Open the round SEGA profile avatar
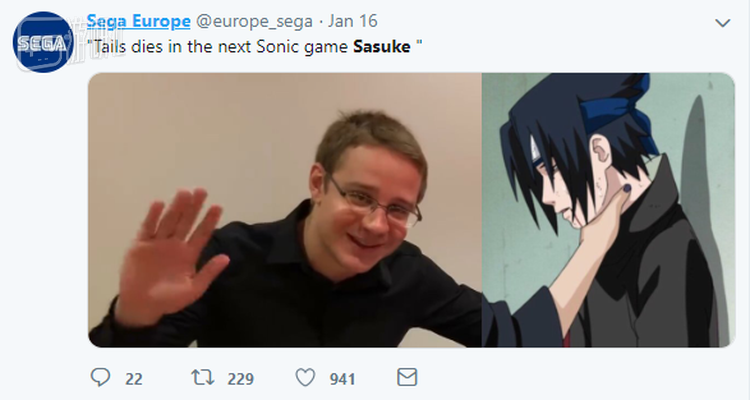The width and height of the screenshot is (750, 400). pyautogui.click(x=44, y=42)
